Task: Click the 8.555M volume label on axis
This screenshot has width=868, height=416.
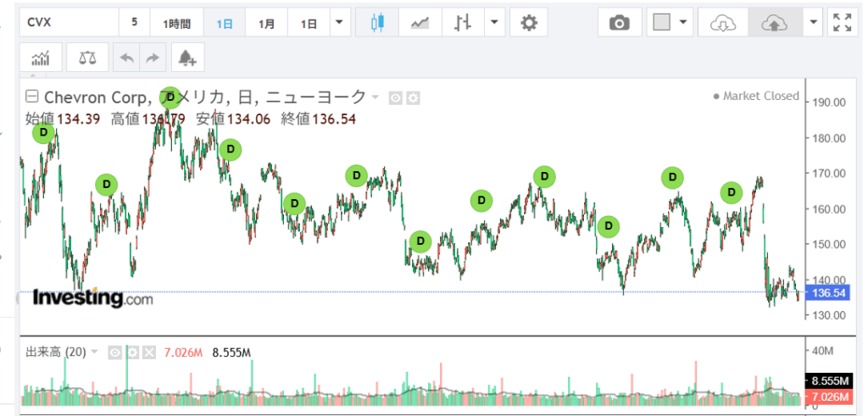Action: [828, 381]
